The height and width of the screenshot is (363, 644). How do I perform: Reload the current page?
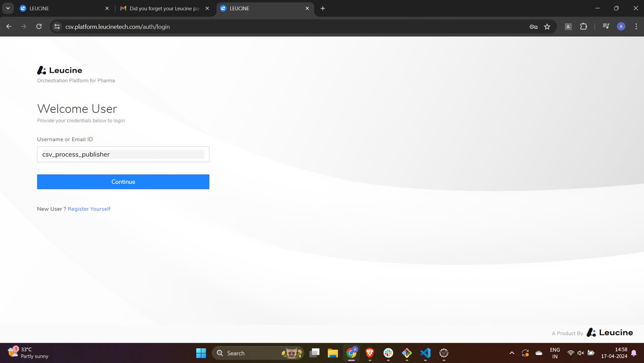[x=39, y=27]
